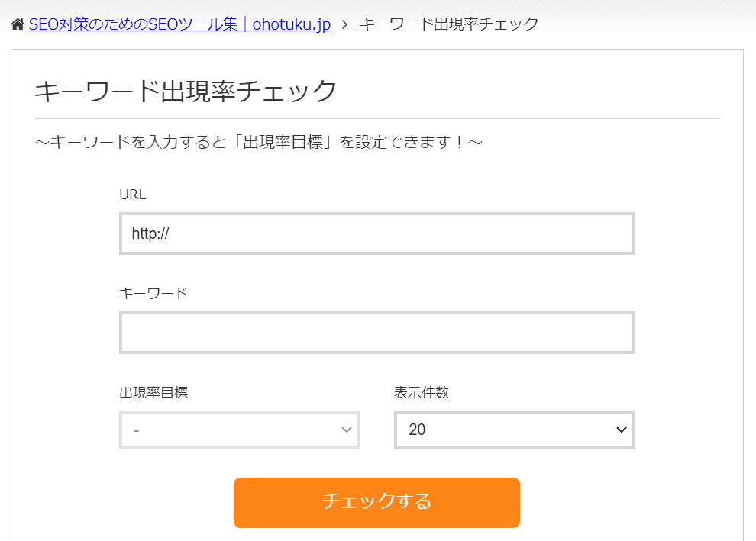
Task: Click the 表示件数 label
Action: 422,393
